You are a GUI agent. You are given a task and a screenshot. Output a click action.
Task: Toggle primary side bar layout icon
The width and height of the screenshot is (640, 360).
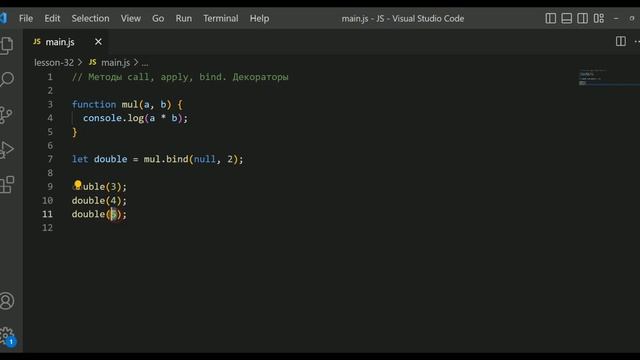(551, 18)
